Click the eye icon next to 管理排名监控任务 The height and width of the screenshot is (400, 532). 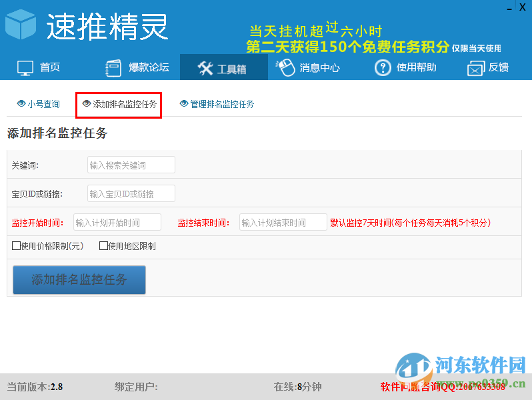coord(184,103)
